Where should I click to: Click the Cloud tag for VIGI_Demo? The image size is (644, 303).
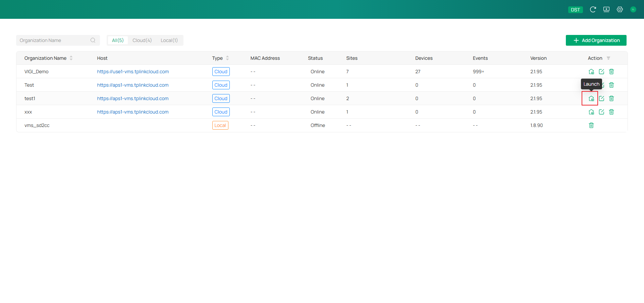[221, 72]
